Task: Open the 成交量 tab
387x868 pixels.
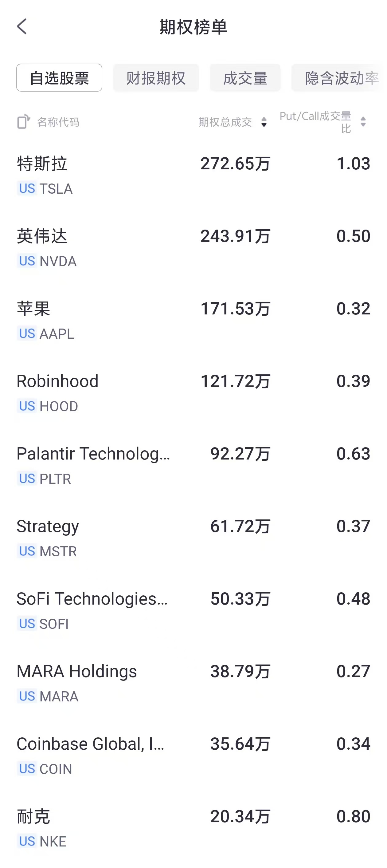Action: [245, 78]
